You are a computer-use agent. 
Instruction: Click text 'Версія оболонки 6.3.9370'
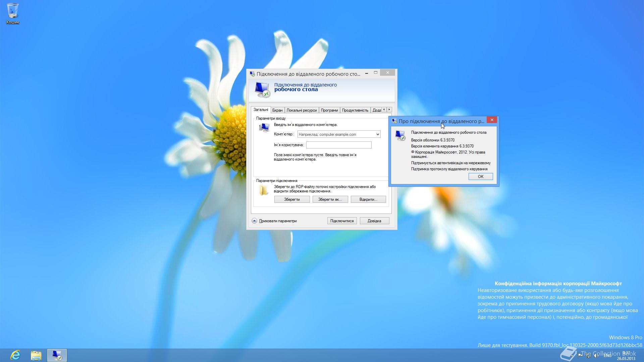(433, 140)
